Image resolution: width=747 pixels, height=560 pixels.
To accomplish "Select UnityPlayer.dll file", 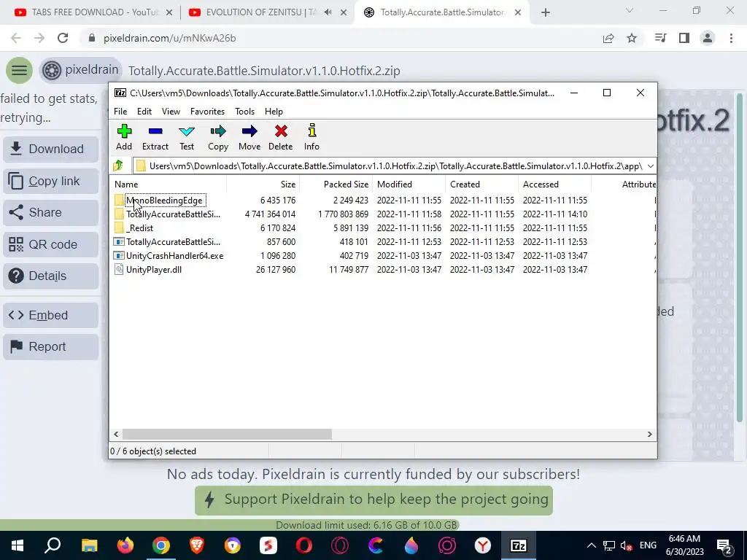I will coord(153,270).
